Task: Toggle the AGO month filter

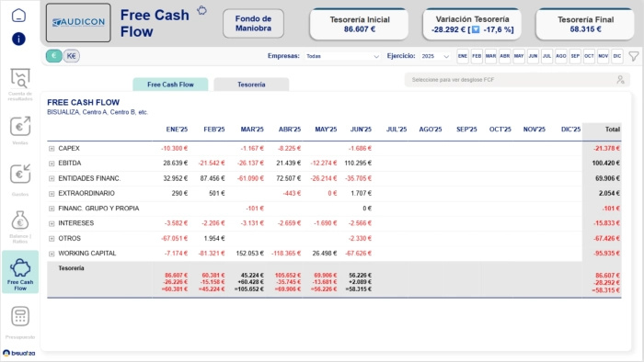Action: pos(561,56)
